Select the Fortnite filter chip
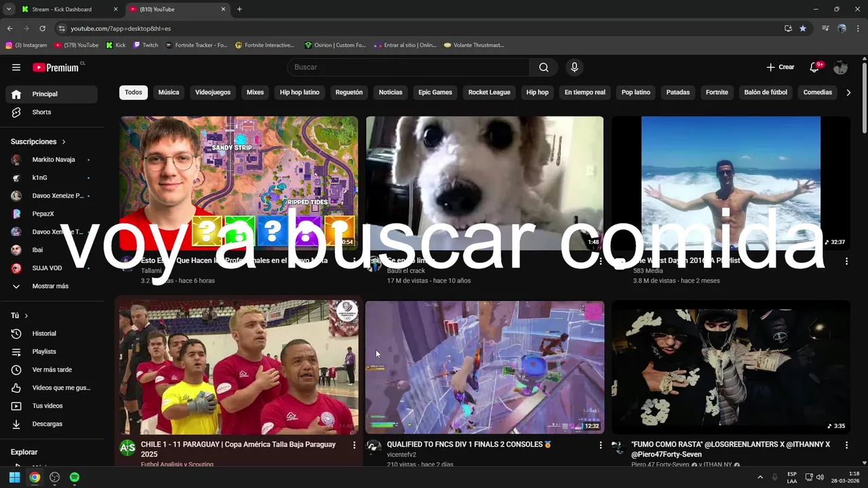 pos(717,92)
